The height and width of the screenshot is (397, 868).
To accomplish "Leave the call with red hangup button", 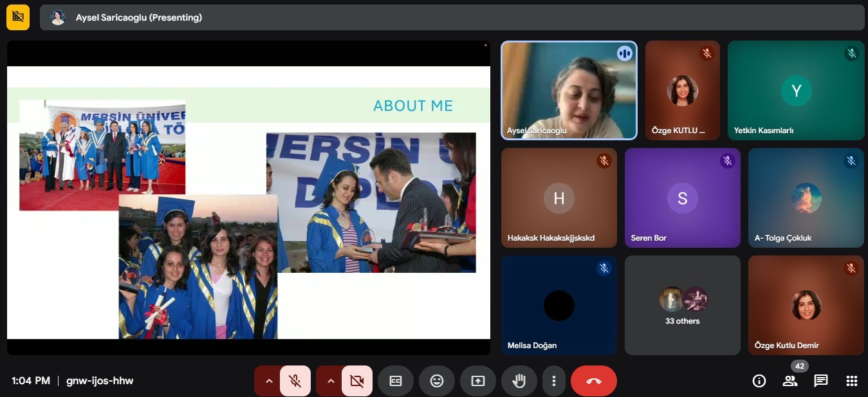I will (593, 381).
